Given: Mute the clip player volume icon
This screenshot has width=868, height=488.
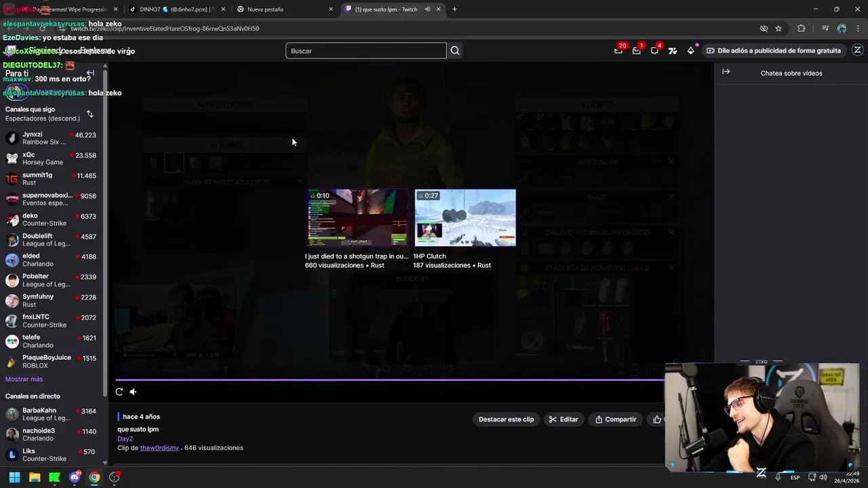Looking at the screenshot, I should [x=133, y=392].
